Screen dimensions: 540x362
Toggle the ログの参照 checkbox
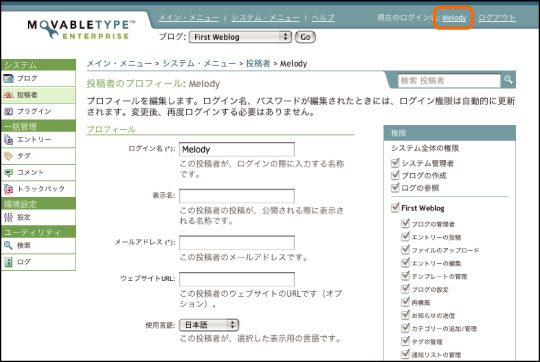pyautogui.click(x=395, y=188)
